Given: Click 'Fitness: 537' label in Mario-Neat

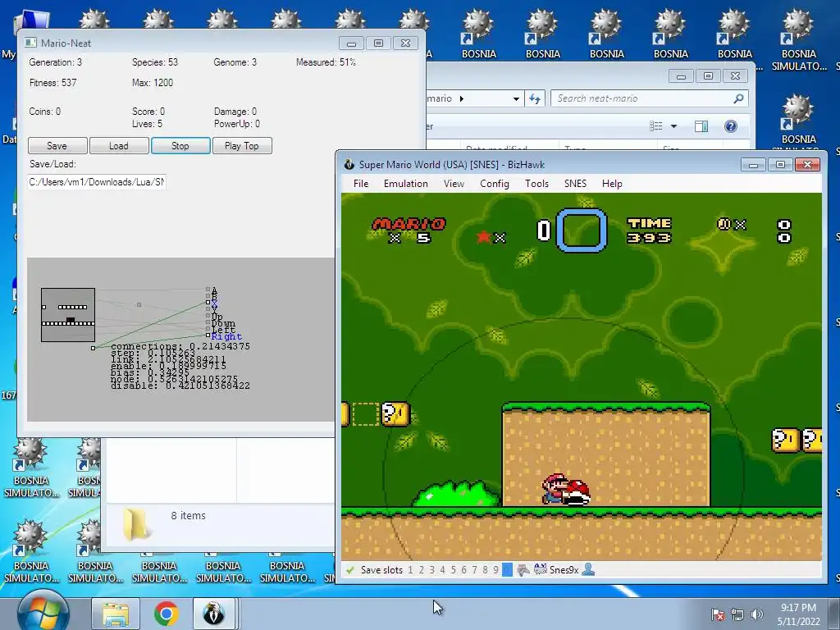Looking at the screenshot, I should click(53, 83).
